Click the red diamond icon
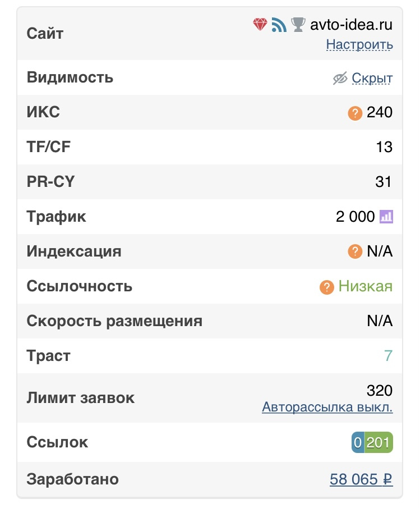This screenshot has width=420, height=508. (x=260, y=25)
